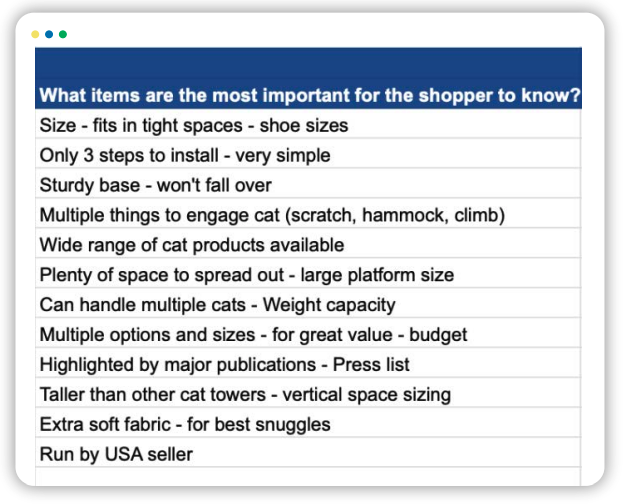Click the 'Run by USA seller' row

[x=308, y=453]
